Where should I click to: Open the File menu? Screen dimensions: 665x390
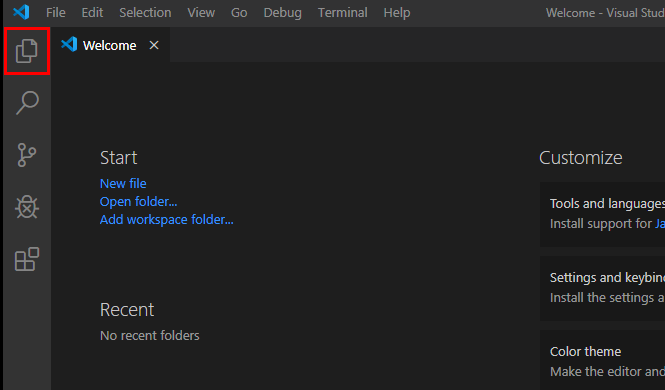[56, 13]
